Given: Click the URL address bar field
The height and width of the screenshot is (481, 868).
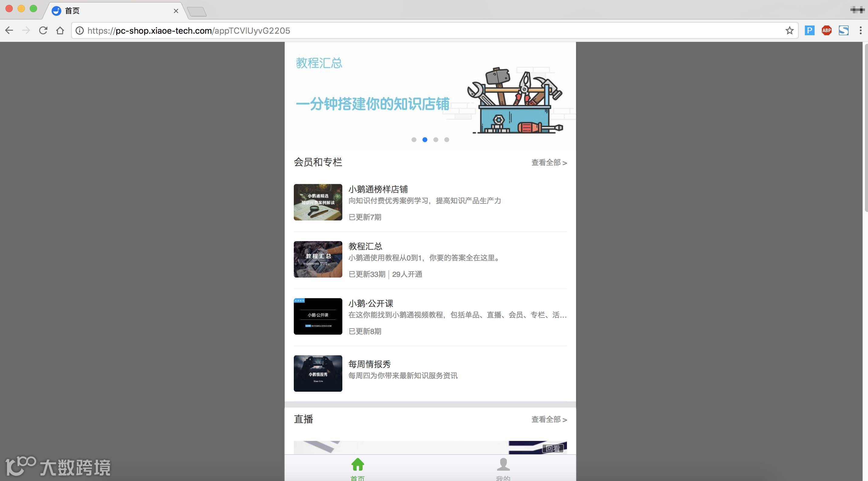Looking at the screenshot, I should (404, 31).
